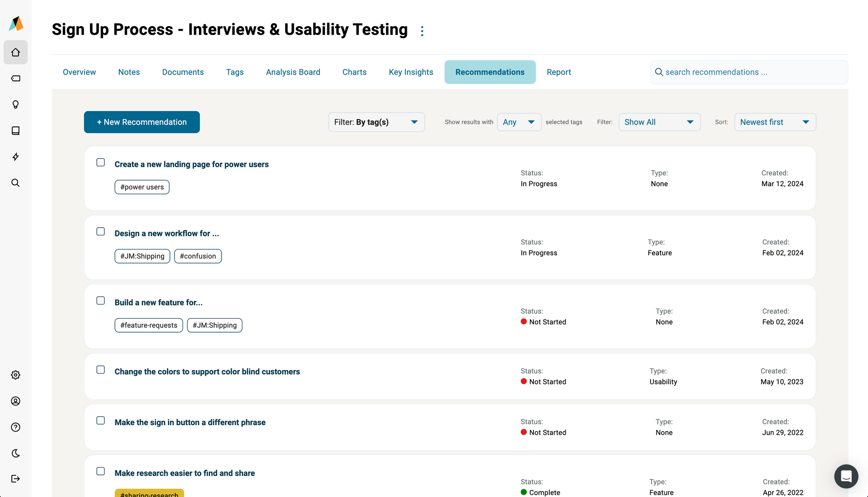The height and width of the screenshot is (497, 868).
Task: Switch to the 'Analysis Board' tab
Action: point(292,72)
